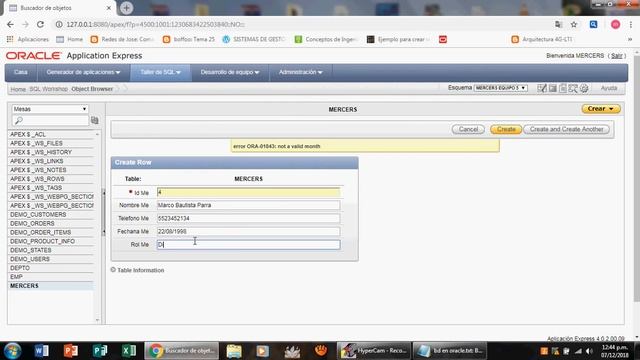Screen dimensions: 640x360
Task: Click the Chrome translate page icon
Action: (558, 24)
